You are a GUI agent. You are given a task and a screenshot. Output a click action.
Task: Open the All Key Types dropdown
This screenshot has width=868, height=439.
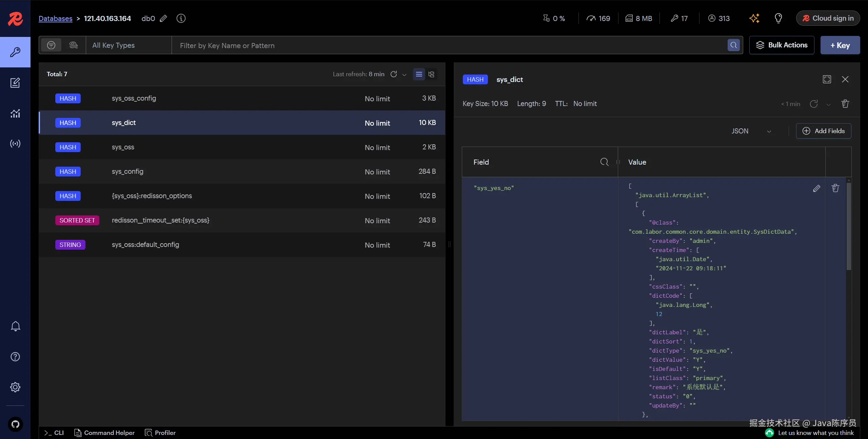129,45
